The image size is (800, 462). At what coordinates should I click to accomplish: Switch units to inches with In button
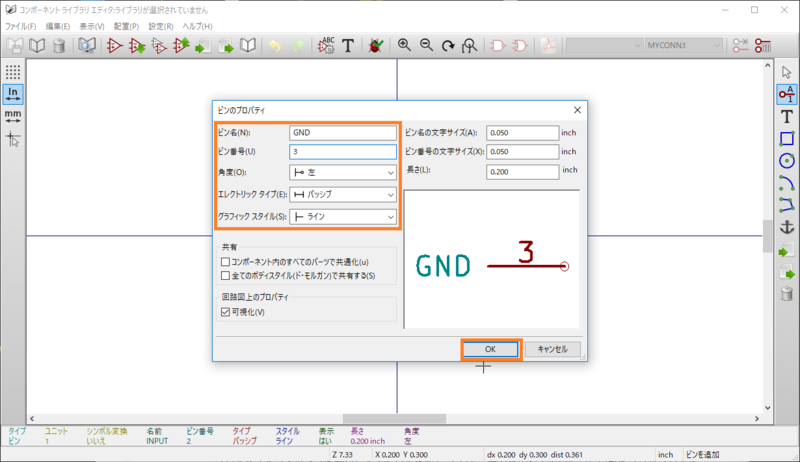[x=13, y=94]
